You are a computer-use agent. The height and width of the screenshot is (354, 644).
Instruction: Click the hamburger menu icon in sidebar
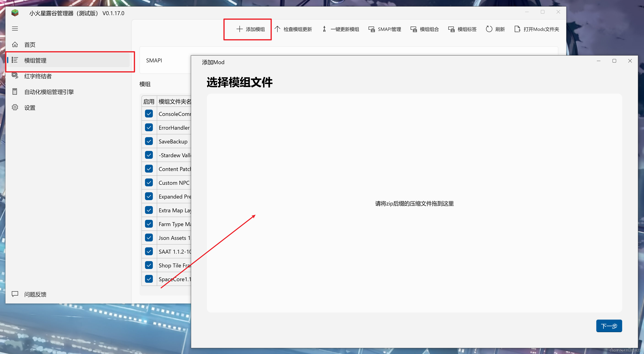(15, 29)
